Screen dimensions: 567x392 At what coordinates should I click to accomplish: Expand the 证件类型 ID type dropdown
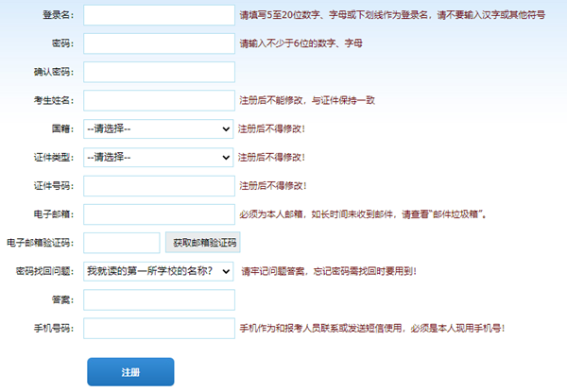158,157
